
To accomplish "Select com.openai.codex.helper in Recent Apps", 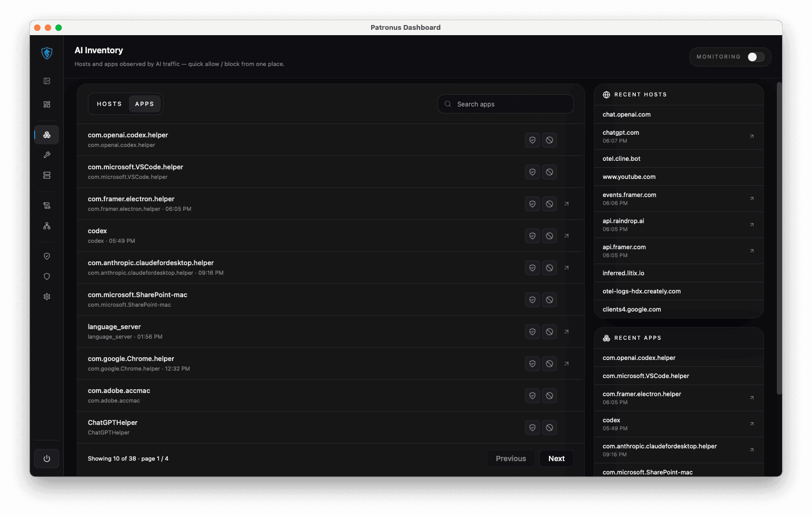I will [x=679, y=358].
